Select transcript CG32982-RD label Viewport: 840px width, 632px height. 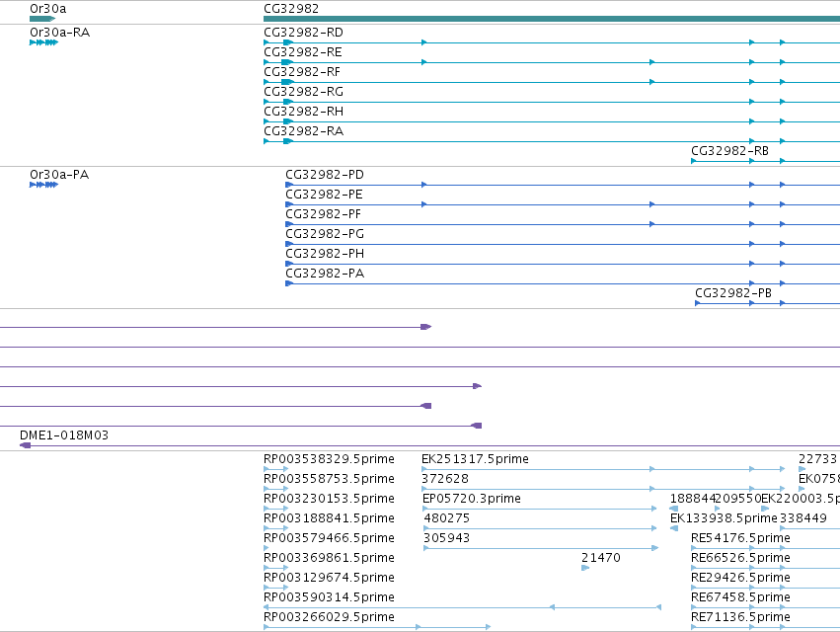[303, 33]
